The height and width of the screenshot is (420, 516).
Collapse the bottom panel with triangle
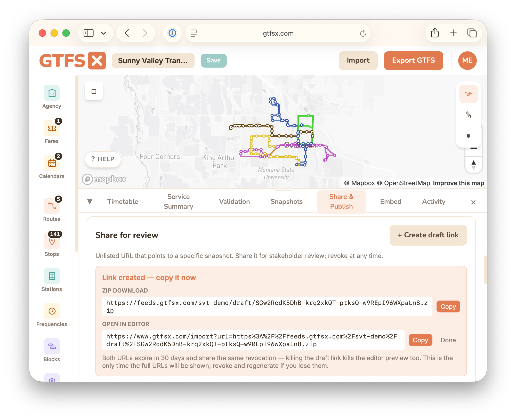(x=90, y=202)
